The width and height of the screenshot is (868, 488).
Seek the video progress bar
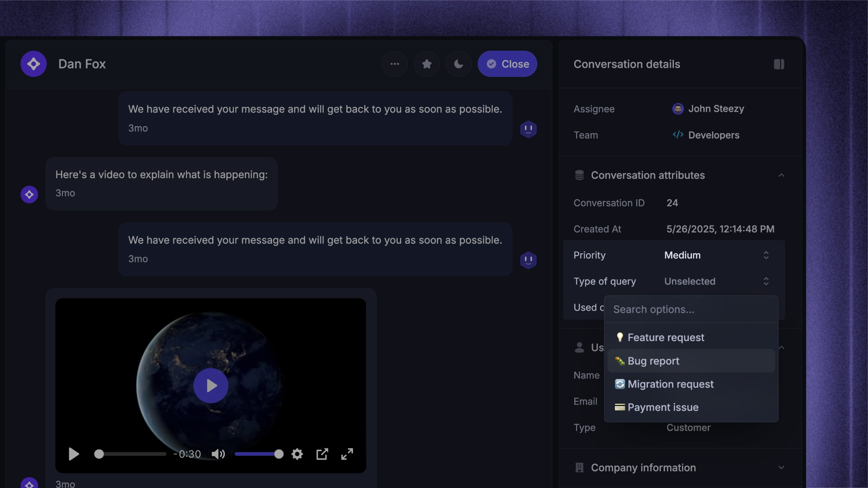tap(130, 454)
